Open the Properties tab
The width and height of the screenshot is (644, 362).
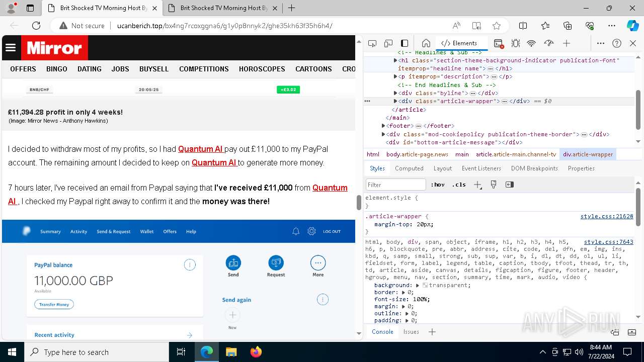click(581, 168)
